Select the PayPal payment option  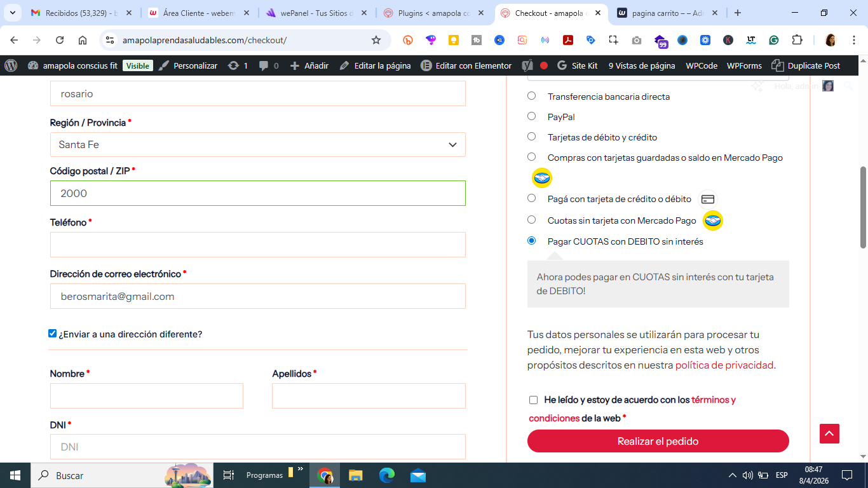pos(532,116)
